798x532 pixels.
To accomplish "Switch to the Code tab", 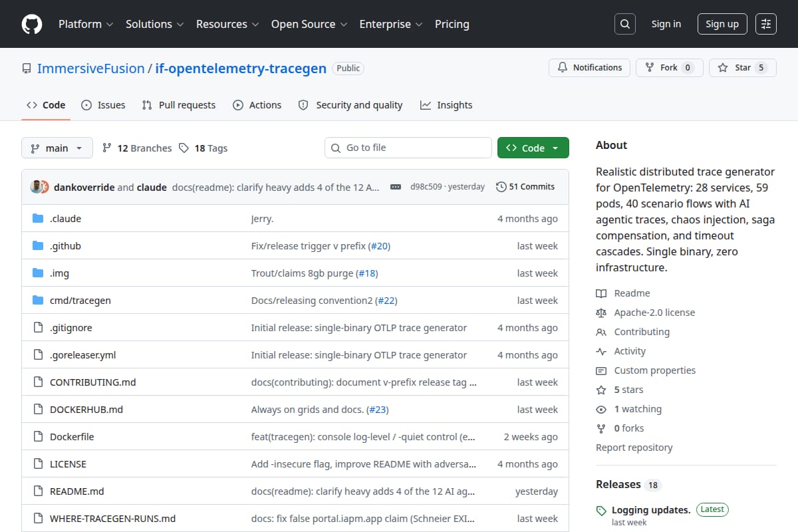I will click(46, 105).
